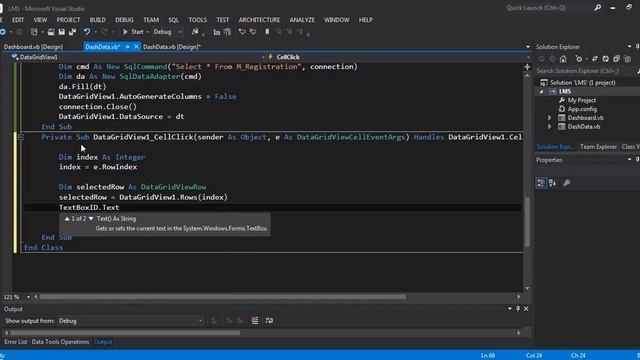Open the TEAM menu

coord(151,20)
